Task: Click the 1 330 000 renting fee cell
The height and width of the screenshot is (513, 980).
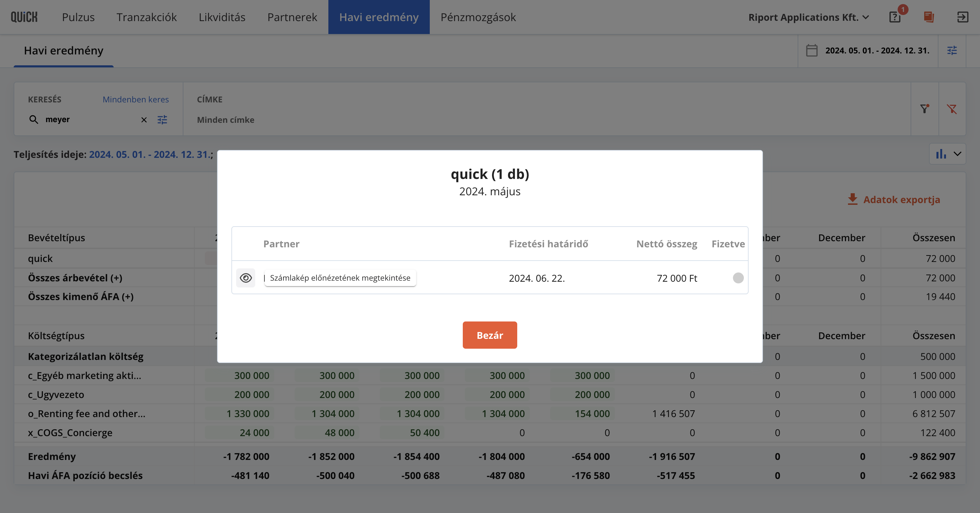Action: click(248, 413)
